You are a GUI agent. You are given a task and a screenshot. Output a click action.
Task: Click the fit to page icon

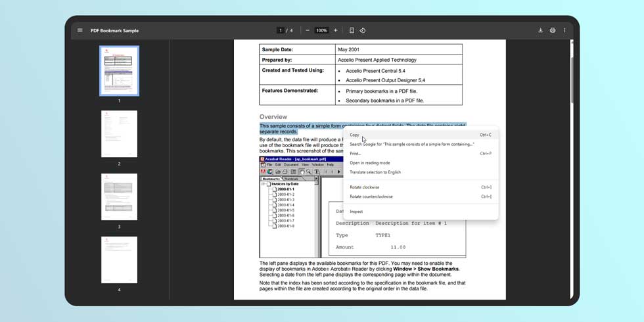(x=352, y=30)
